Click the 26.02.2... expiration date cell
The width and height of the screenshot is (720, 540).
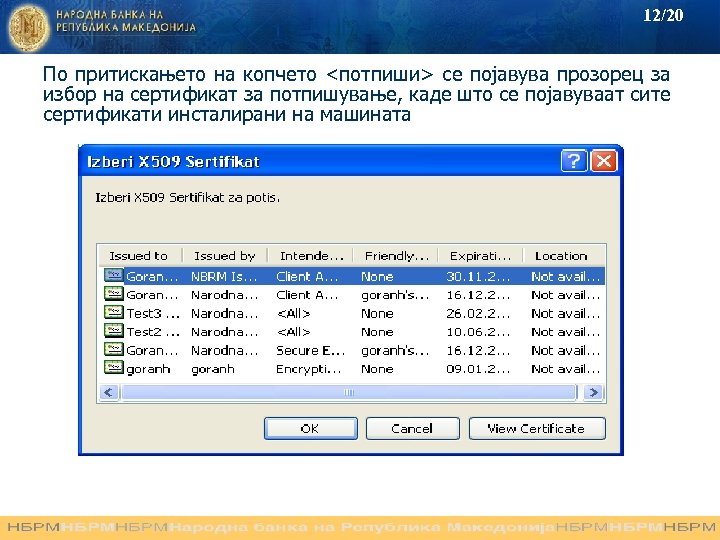(478, 314)
